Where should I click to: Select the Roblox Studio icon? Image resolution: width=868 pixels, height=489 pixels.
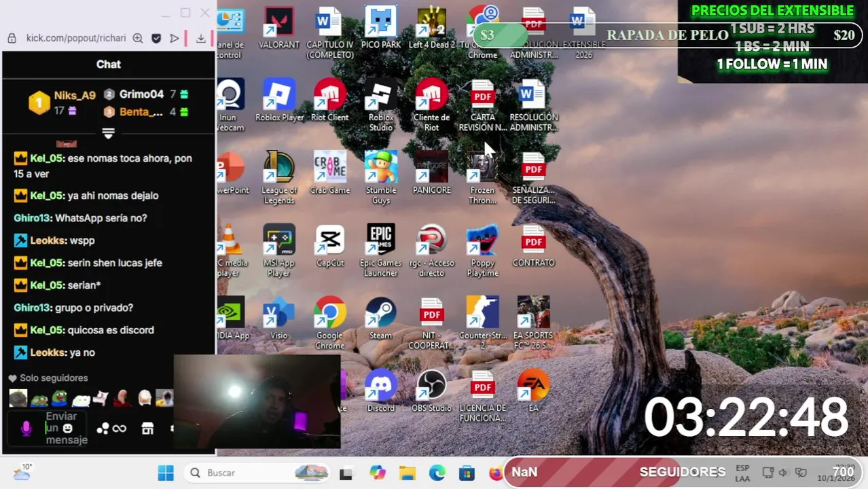tap(380, 106)
